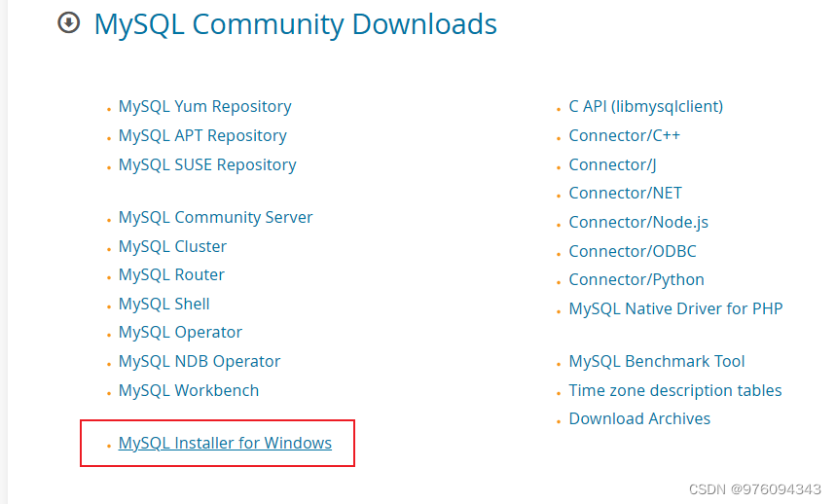836x504 pixels.
Task: Open the Connector/C++ link
Action: tap(625, 136)
